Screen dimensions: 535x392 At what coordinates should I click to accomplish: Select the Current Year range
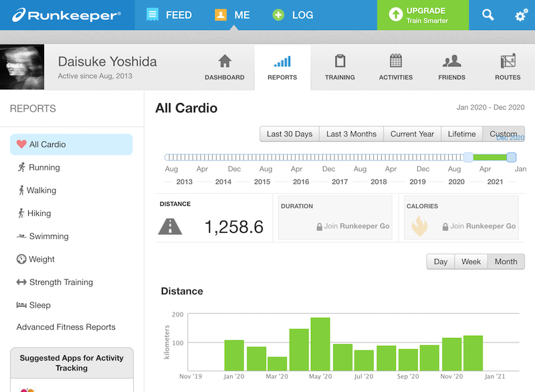tap(412, 134)
